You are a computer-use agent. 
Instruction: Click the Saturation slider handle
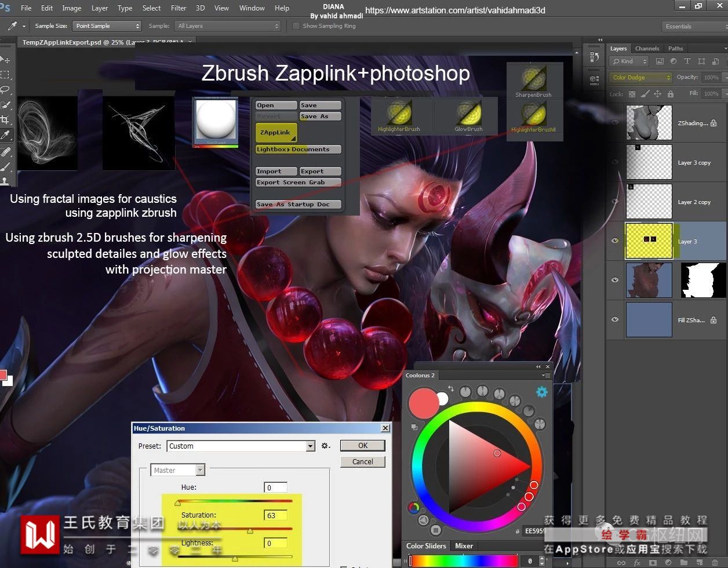(250, 531)
